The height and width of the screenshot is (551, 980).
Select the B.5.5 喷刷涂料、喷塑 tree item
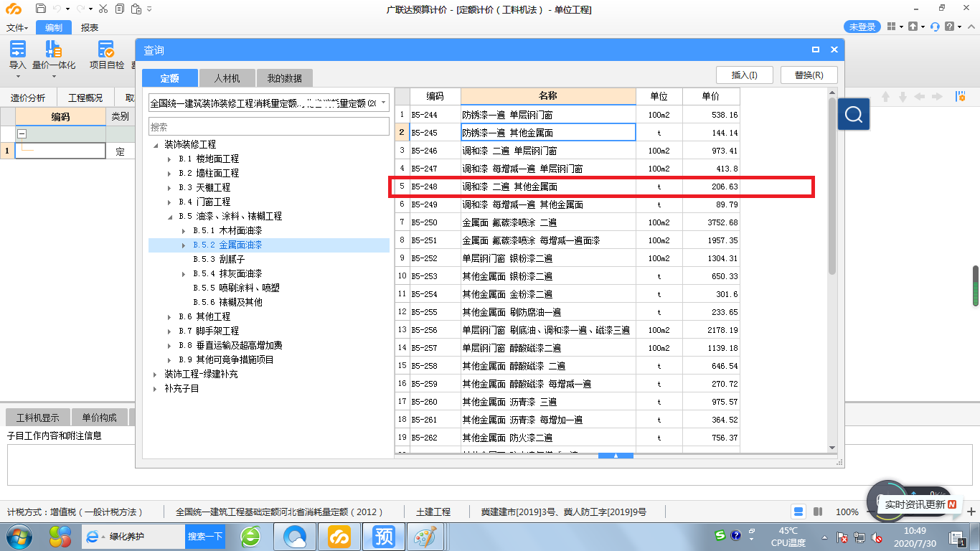[236, 288]
